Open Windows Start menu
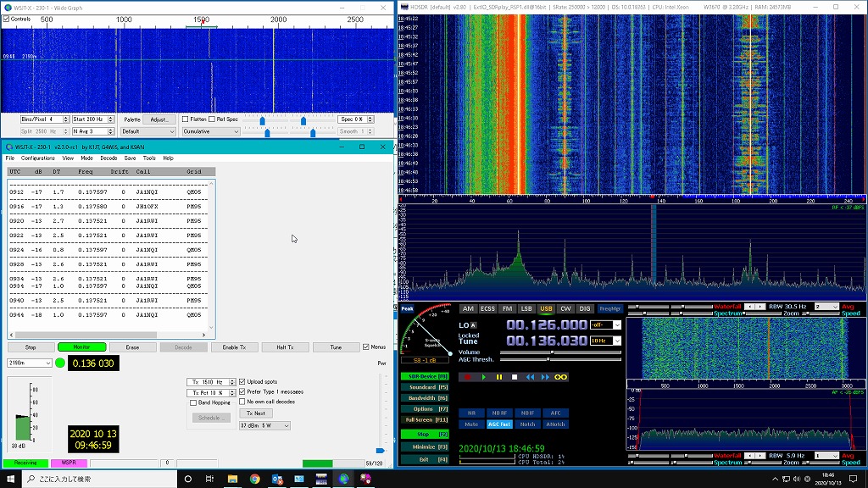This screenshot has width=868, height=488. (x=10, y=479)
